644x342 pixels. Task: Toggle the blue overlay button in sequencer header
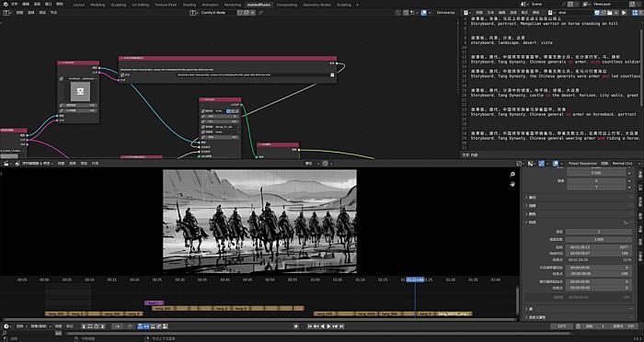click(556, 164)
